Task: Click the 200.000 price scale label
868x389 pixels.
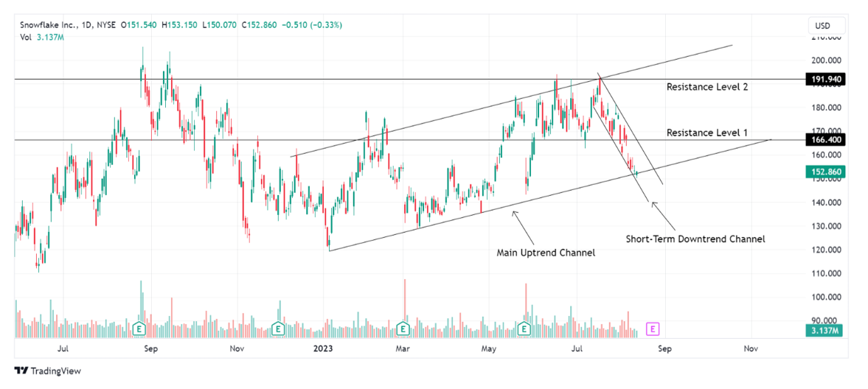Action: click(x=826, y=60)
